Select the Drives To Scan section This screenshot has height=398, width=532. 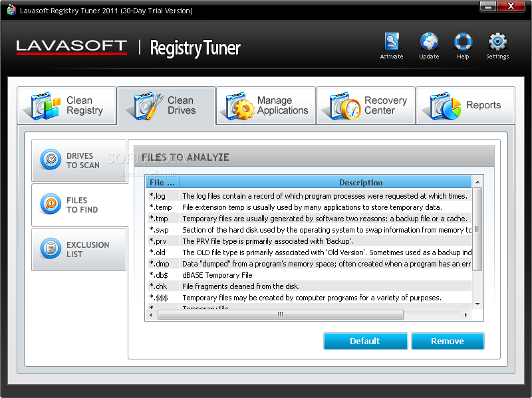[x=79, y=160]
